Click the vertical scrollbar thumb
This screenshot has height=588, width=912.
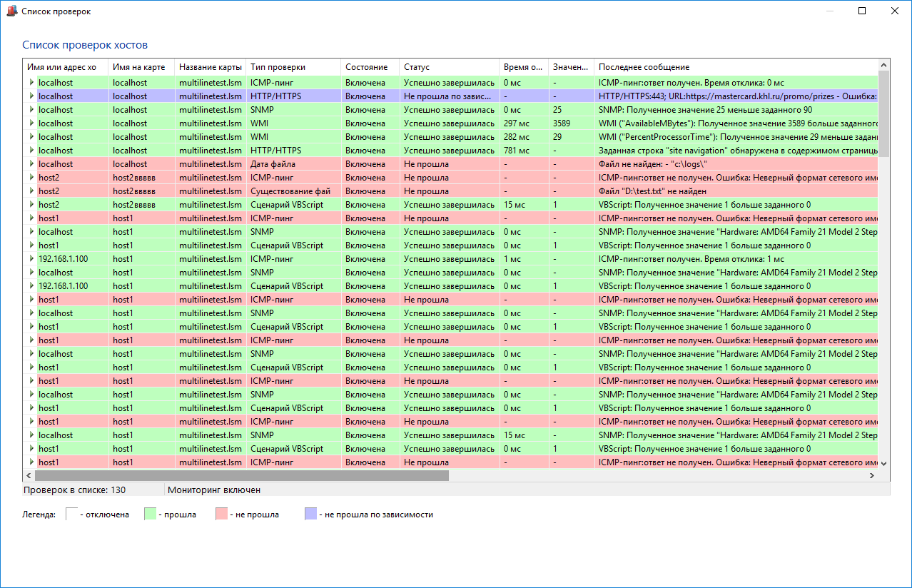884,114
